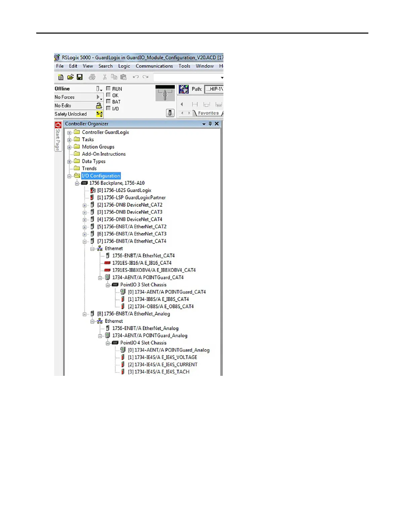Click the small controller button below key switch

point(170,113)
